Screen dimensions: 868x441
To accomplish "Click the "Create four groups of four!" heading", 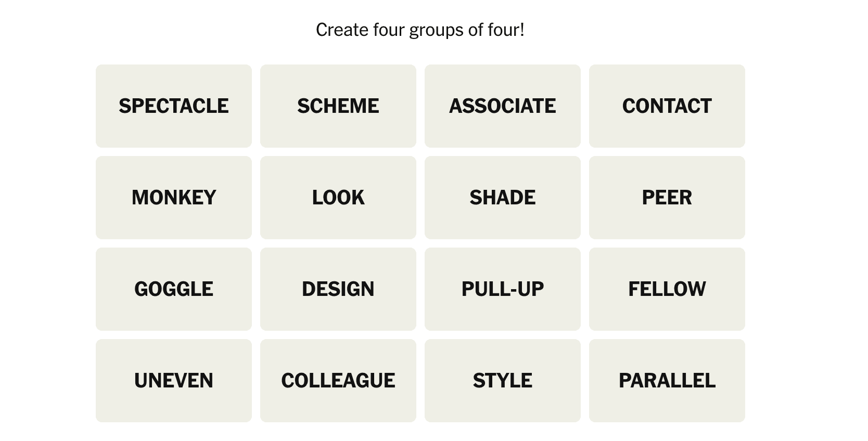I will tap(420, 30).
